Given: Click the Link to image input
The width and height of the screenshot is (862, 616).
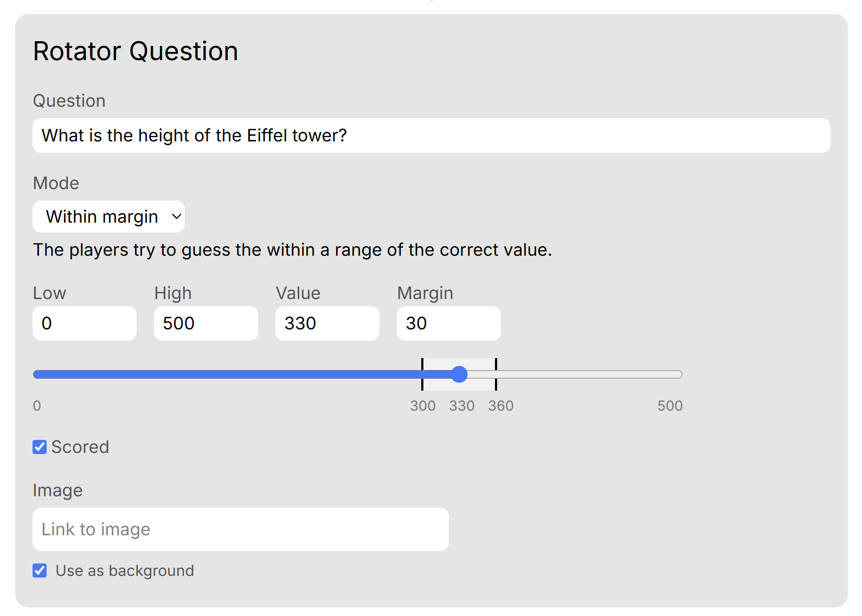Looking at the screenshot, I should pos(240,529).
